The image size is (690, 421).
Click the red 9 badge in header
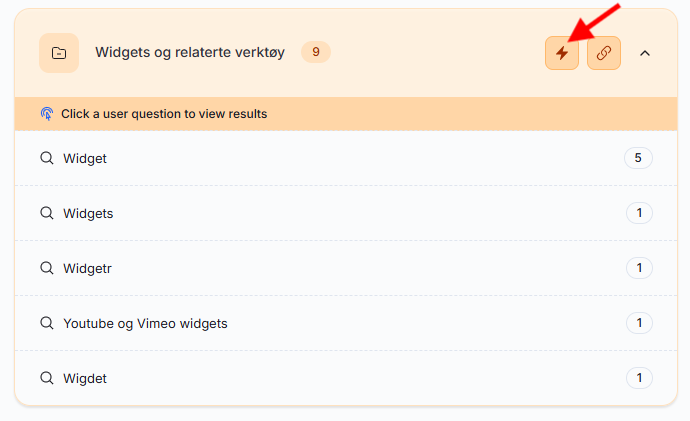[x=316, y=52]
